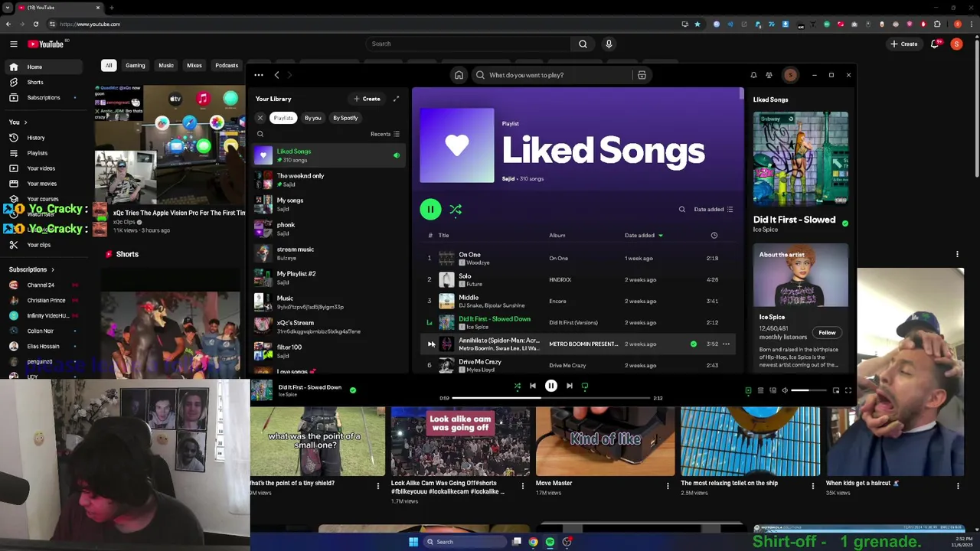
Task: Toggle the Now Playing view in Spotify
Action: 748,390
